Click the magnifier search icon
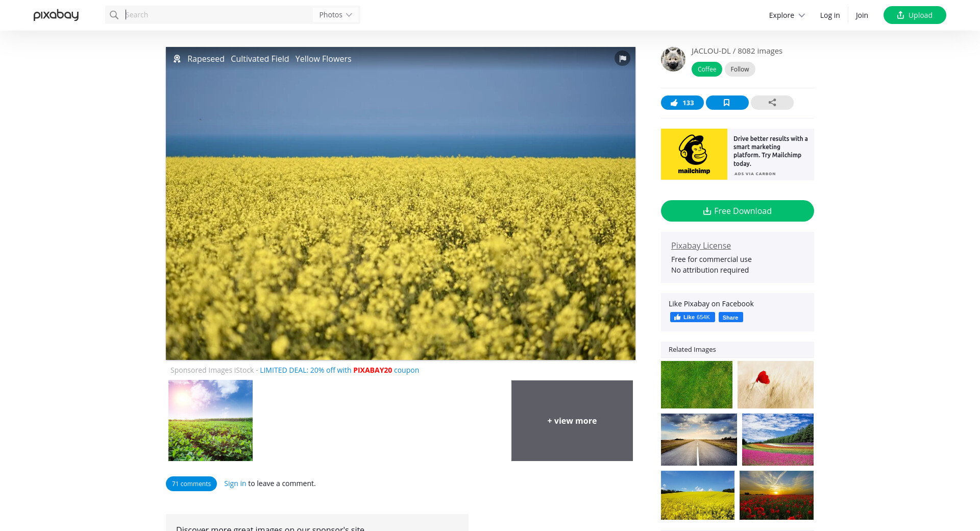The height and width of the screenshot is (531, 980). [114, 15]
